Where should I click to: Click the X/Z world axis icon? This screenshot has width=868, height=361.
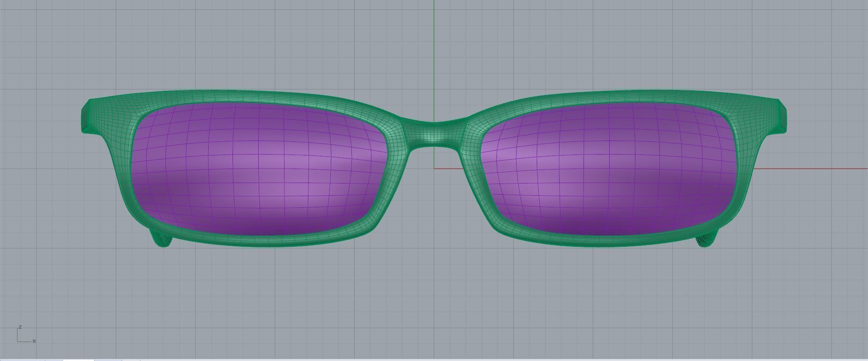point(26,334)
